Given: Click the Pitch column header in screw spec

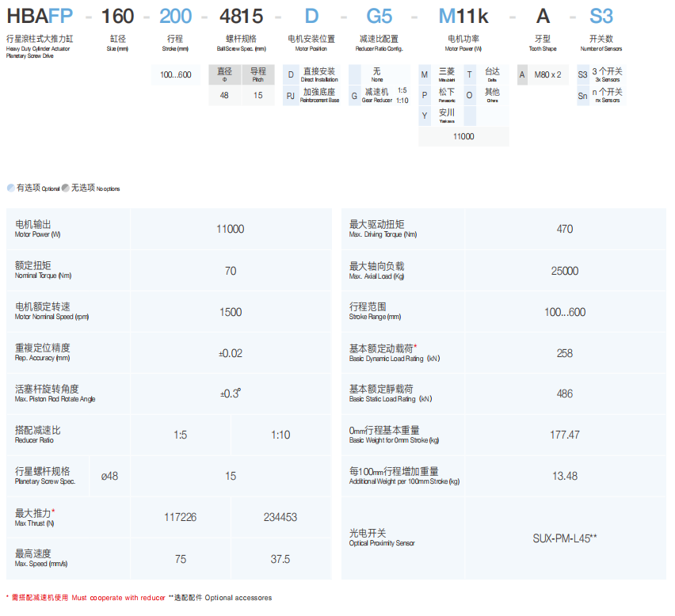Looking at the screenshot, I should pos(258,74).
